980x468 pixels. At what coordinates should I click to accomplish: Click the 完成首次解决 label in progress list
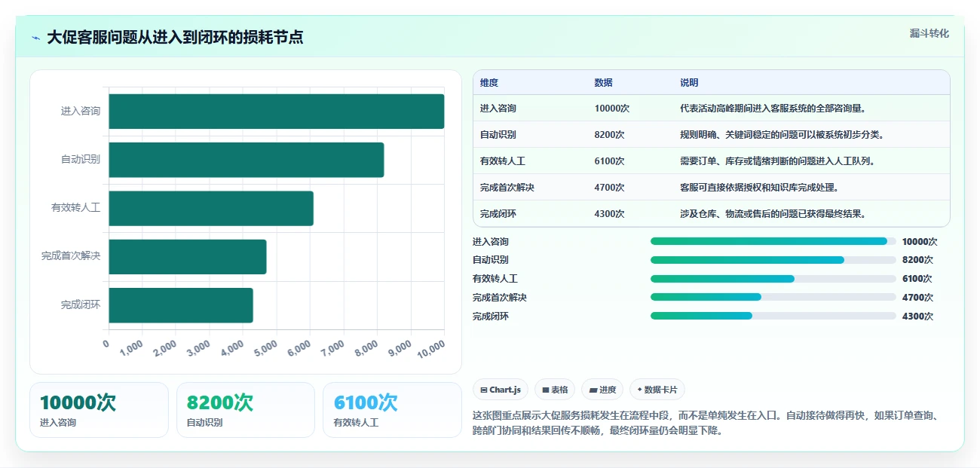click(500, 298)
